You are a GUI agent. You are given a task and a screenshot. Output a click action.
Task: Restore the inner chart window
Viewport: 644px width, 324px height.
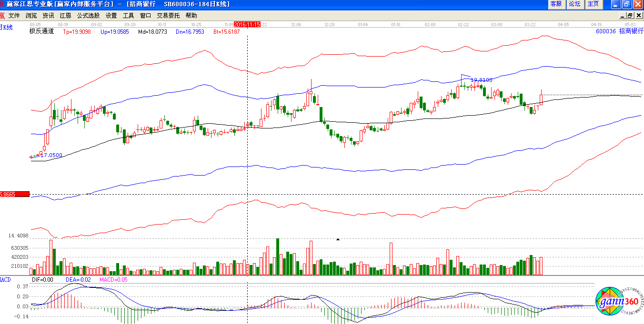coord(630,16)
